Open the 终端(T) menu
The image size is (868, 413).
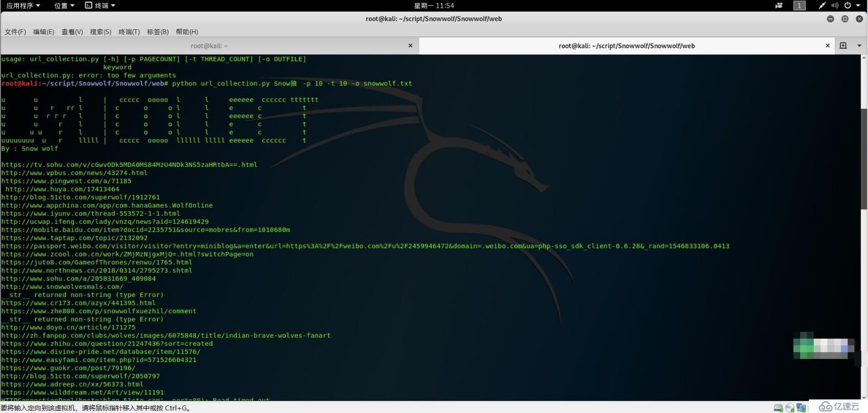click(129, 32)
